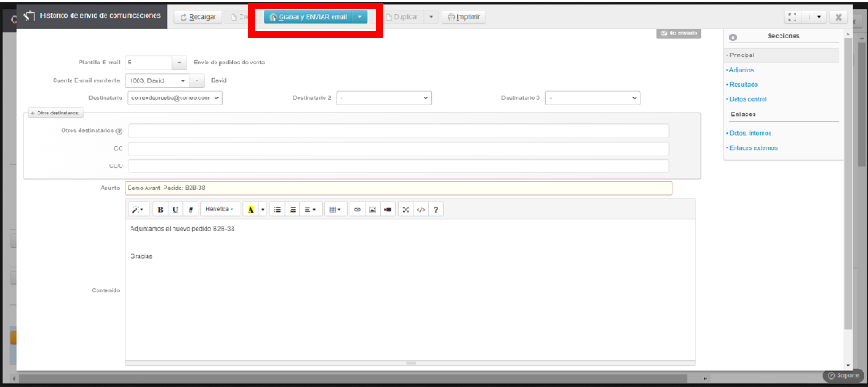The height and width of the screenshot is (387, 868).
Task: Toggle bold formatting in the editor
Action: 160,209
